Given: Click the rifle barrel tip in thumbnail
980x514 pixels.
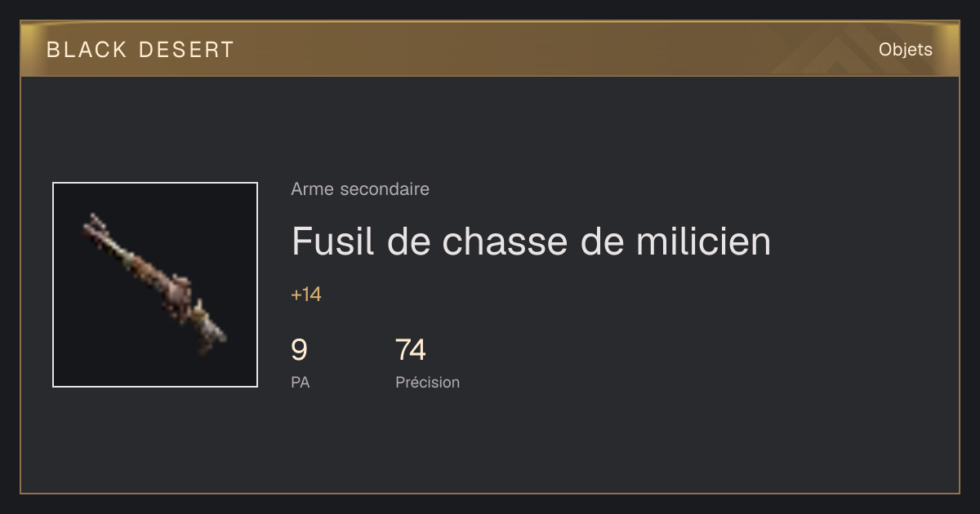Looking at the screenshot, I should tap(91, 221).
